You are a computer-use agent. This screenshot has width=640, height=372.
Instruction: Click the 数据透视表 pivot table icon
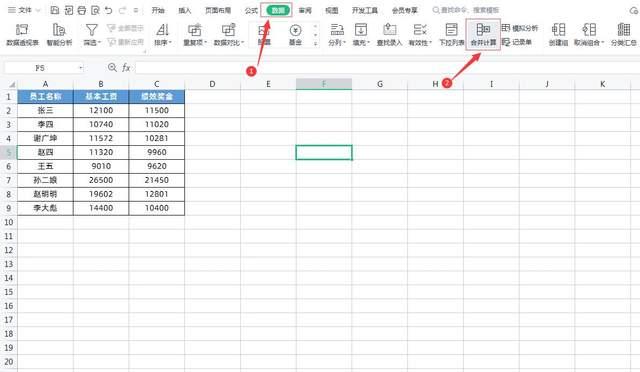point(22,34)
